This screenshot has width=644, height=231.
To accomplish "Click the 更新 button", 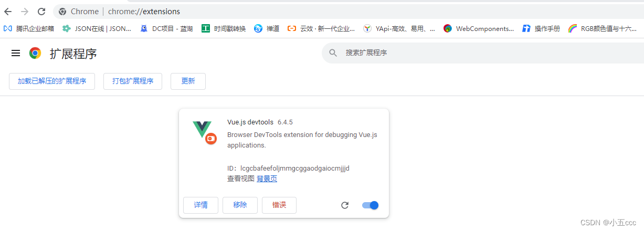I will point(188,81).
